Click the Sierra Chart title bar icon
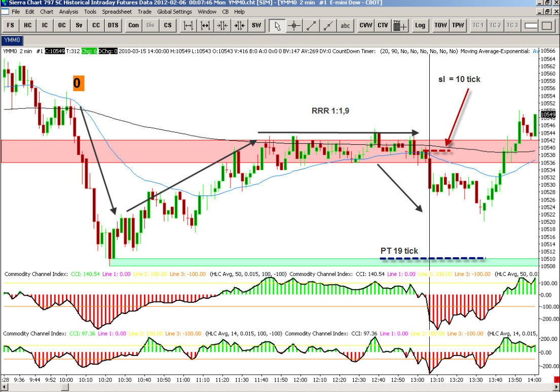 click(x=4, y=3)
